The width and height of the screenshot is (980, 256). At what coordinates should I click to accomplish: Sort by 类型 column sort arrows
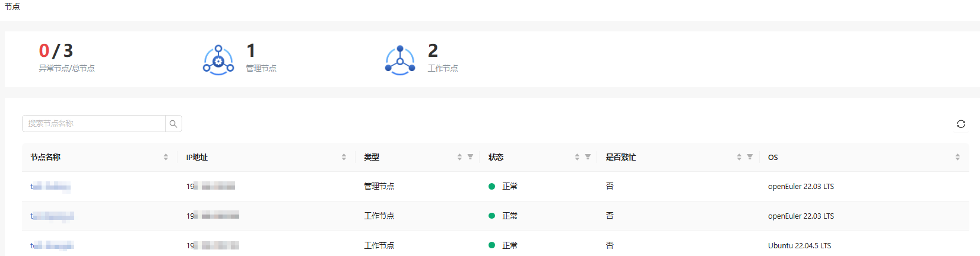click(x=459, y=157)
